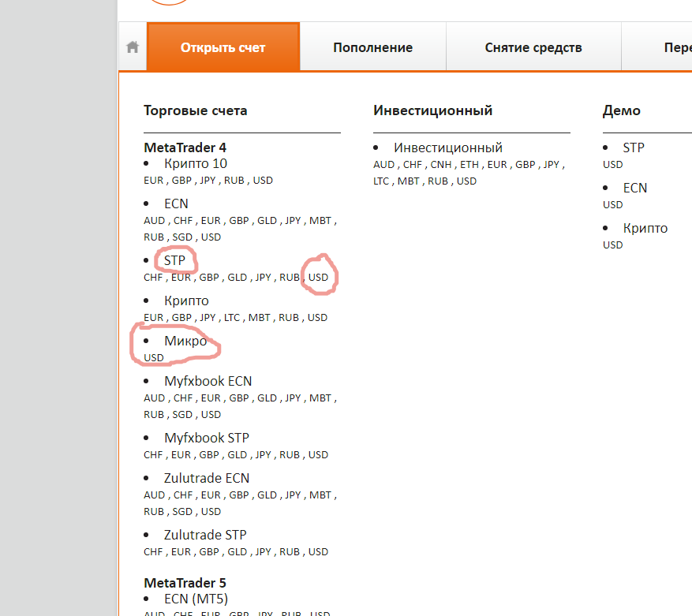The height and width of the screenshot is (616, 692).
Task: Pick USD under the Демо Крипто account
Action: (612, 245)
